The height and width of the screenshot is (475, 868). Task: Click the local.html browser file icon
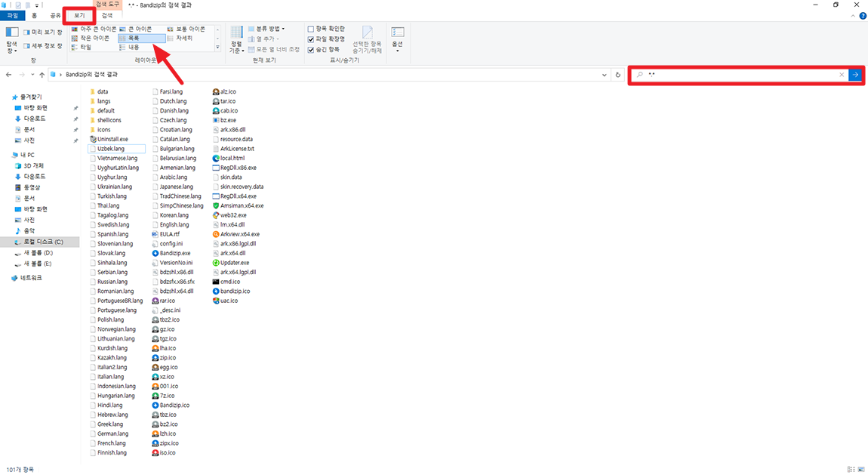click(x=216, y=159)
